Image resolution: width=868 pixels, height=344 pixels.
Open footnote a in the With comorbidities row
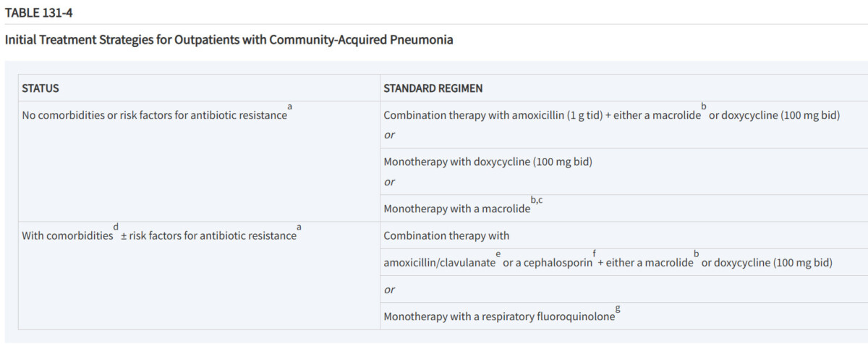(299, 227)
